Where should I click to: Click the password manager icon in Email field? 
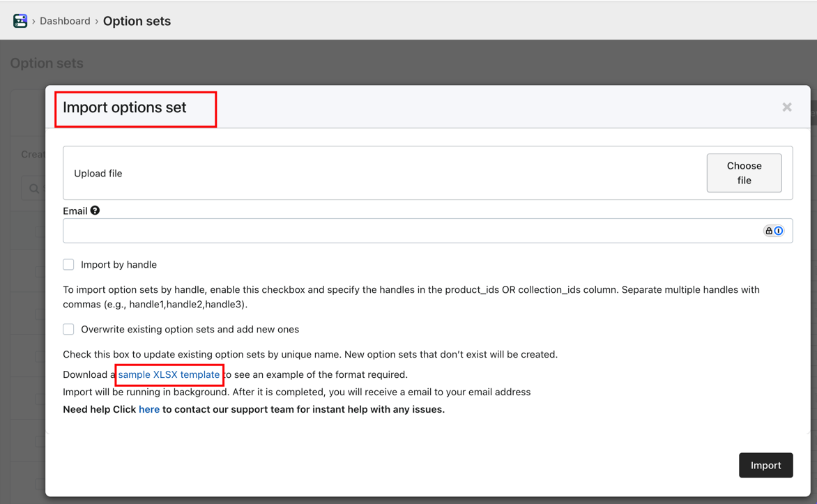[774, 231]
